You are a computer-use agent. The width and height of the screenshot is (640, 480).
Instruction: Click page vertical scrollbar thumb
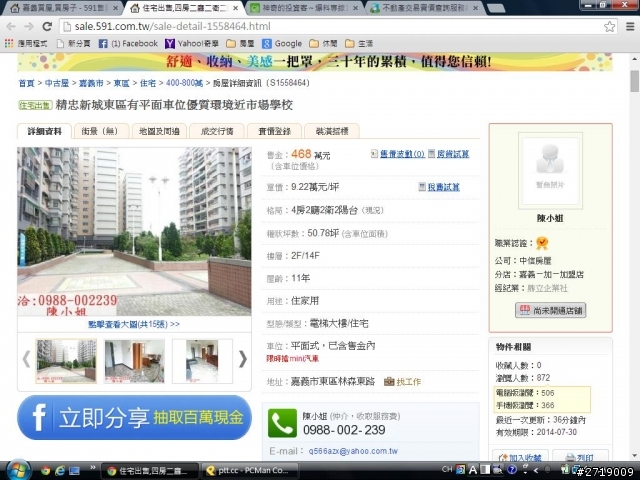(x=634, y=82)
